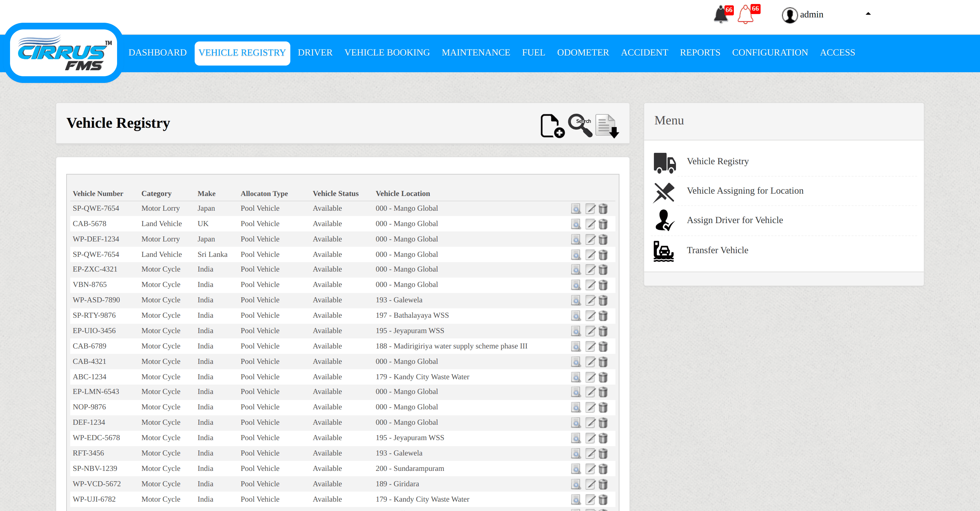Open the Configuration menu
The image size is (980, 511).
coord(770,53)
